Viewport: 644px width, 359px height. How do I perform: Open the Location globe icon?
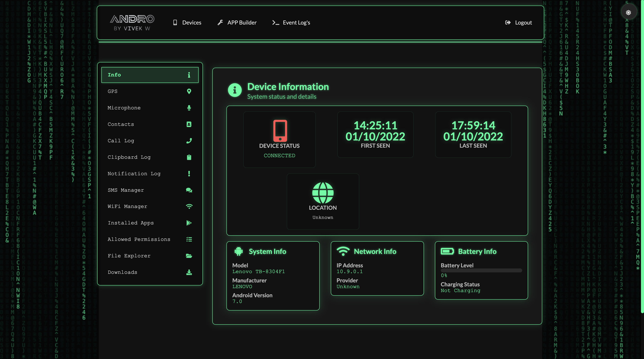click(323, 193)
